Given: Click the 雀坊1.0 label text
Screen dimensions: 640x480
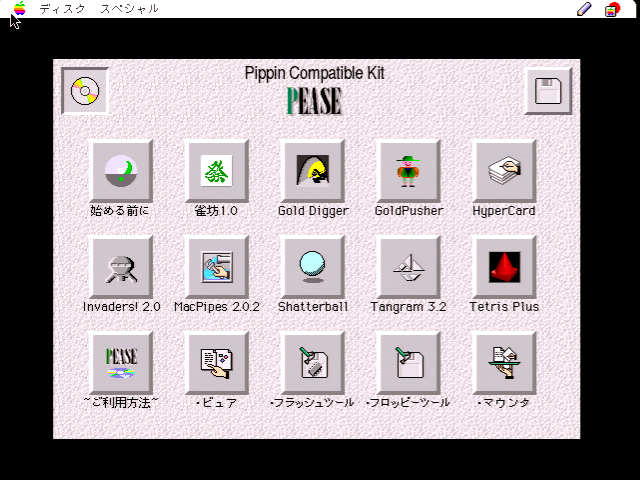Looking at the screenshot, I should 216,211.
